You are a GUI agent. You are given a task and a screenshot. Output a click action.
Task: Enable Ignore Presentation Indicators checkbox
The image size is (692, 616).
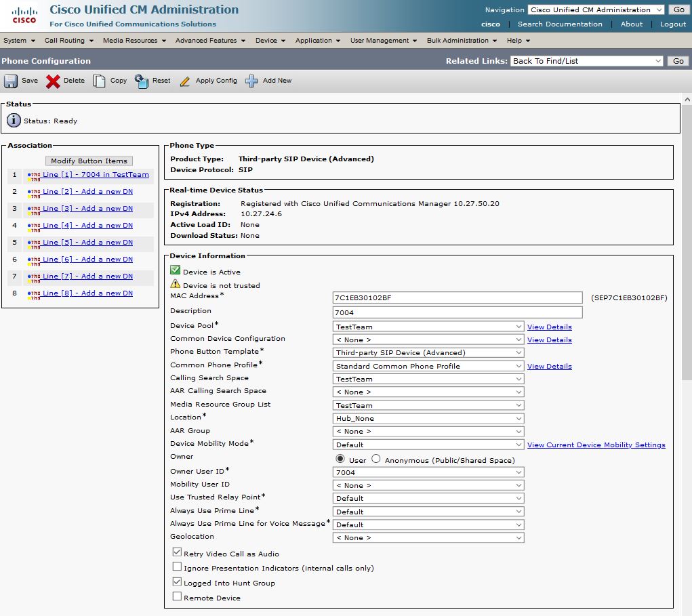pyautogui.click(x=178, y=568)
